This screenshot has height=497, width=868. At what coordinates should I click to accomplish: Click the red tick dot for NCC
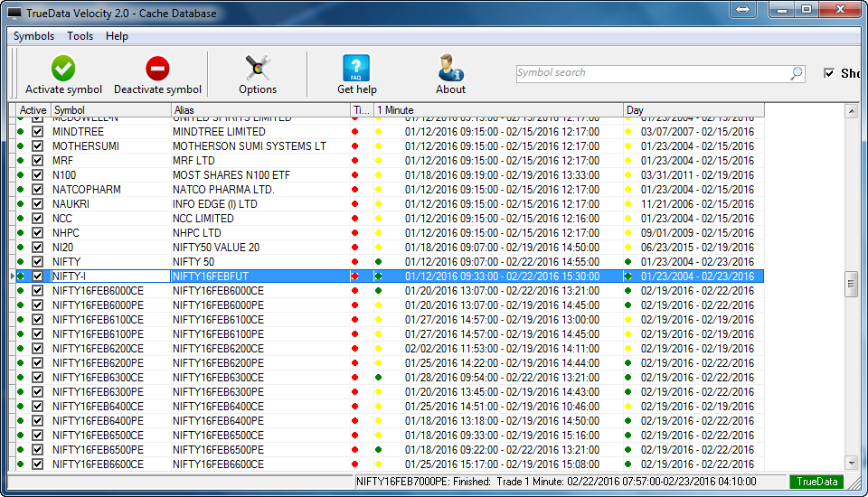pyautogui.click(x=354, y=219)
